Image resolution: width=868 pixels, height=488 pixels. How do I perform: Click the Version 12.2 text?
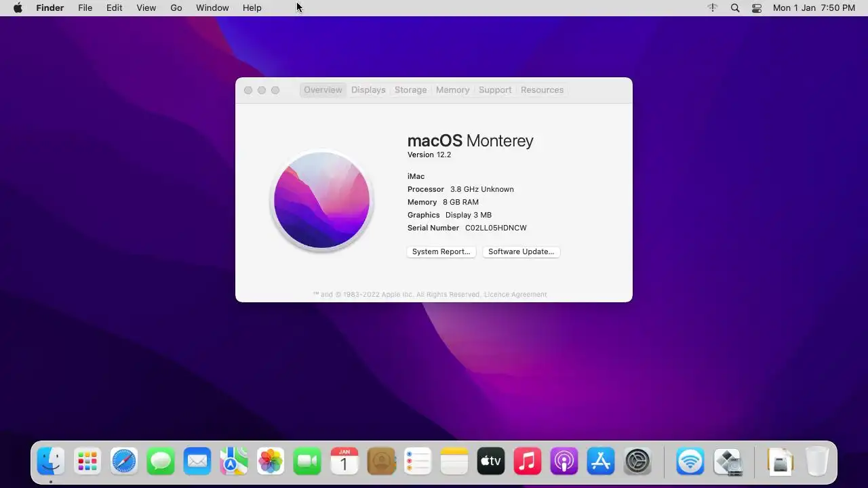point(429,155)
